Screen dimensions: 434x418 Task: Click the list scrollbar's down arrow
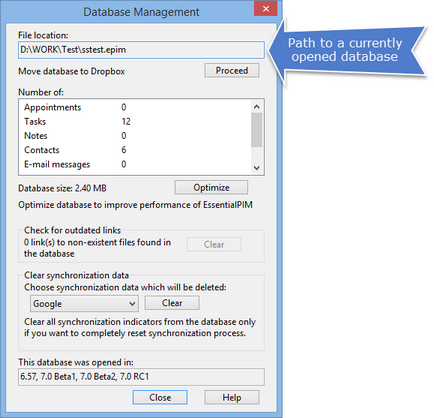[257, 168]
